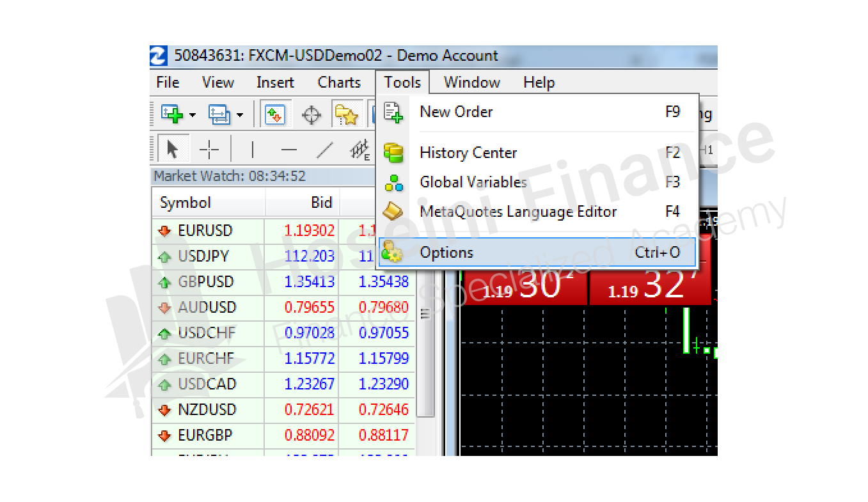Toggle the Navigator folder-star icon

tap(347, 115)
